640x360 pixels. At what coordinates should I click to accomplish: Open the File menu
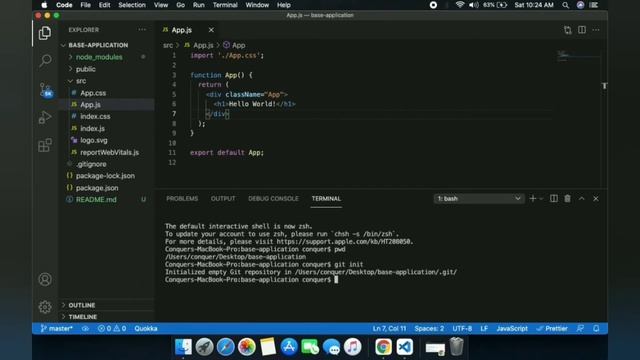tap(85, 5)
